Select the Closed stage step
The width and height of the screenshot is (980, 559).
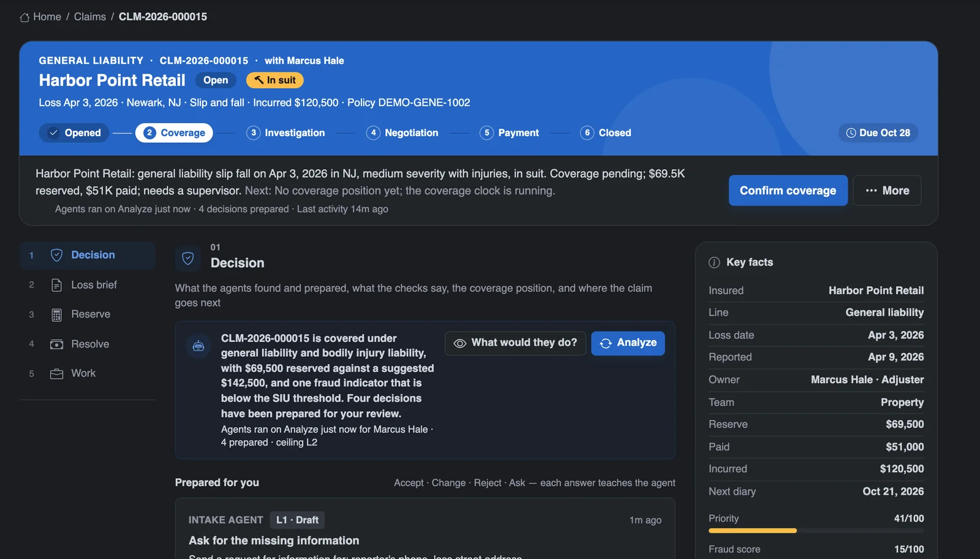606,133
